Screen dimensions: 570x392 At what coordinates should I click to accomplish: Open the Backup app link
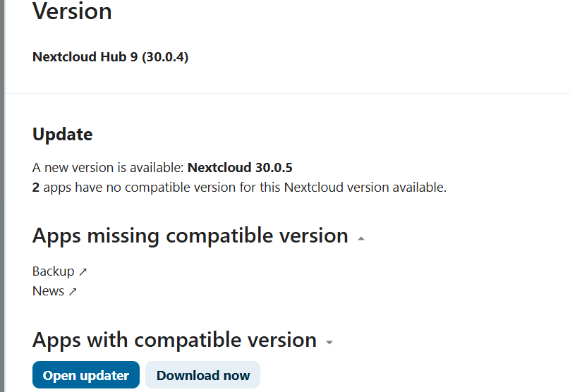(54, 271)
